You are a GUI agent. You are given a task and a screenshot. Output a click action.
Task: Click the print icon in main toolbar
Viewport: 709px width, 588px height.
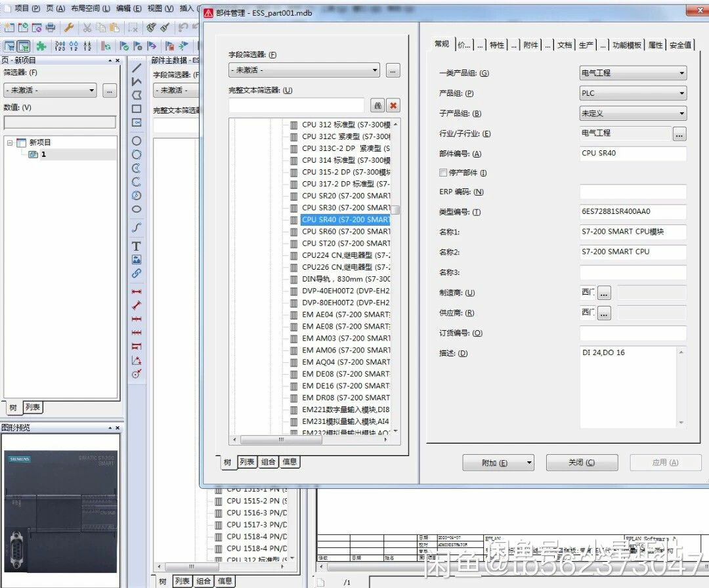point(50,28)
